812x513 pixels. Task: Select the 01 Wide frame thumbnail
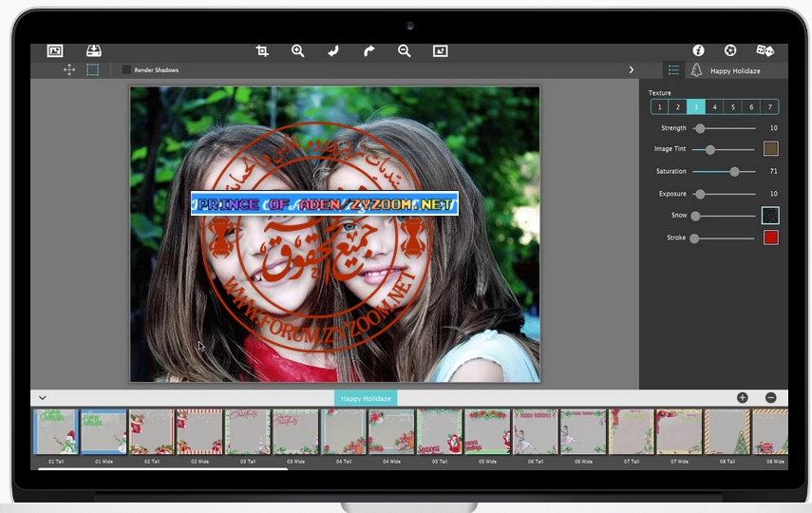[x=104, y=431]
